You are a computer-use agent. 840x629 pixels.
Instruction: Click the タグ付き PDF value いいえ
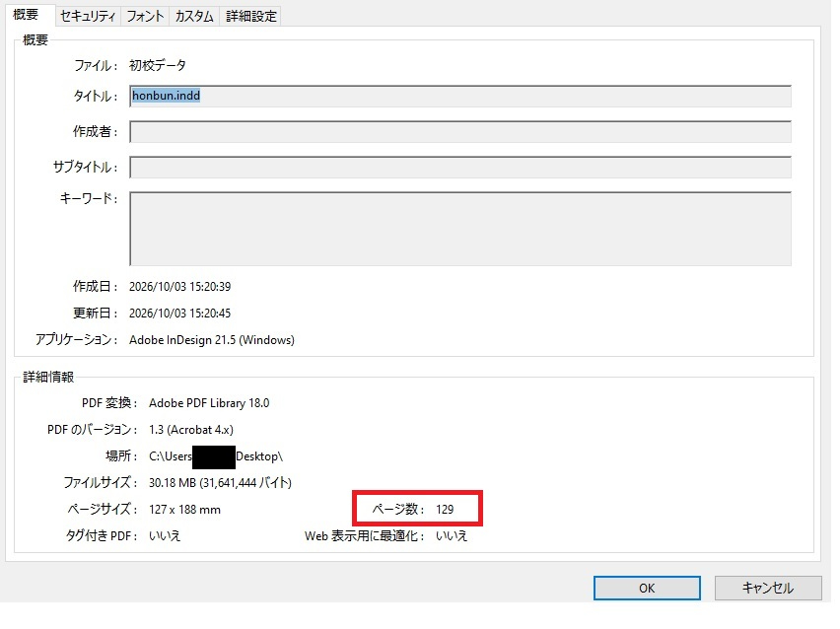165,535
